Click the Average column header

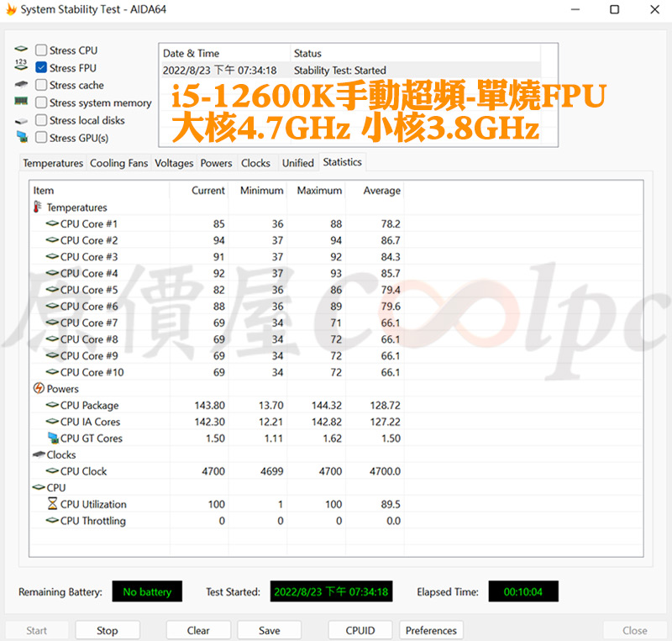point(375,191)
